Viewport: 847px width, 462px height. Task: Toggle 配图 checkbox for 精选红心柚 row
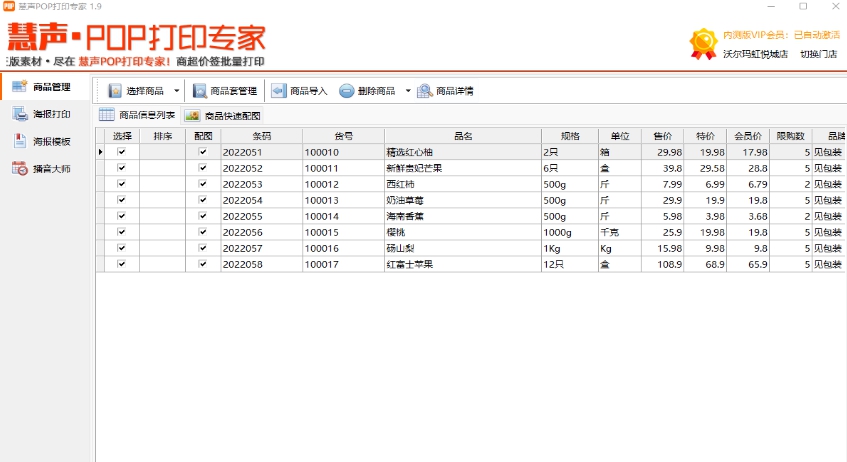click(x=203, y=152)
